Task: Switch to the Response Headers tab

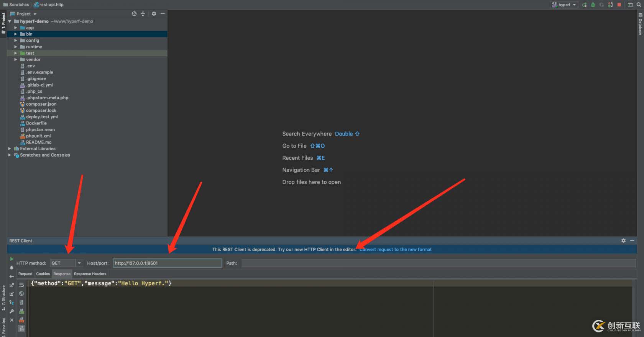Action: [x=90, y=274]
